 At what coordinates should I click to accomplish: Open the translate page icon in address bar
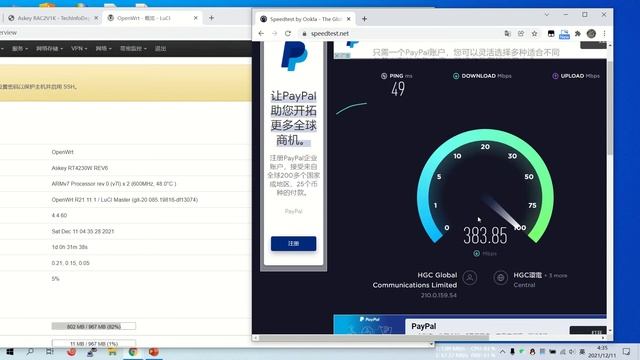(507, 33)
